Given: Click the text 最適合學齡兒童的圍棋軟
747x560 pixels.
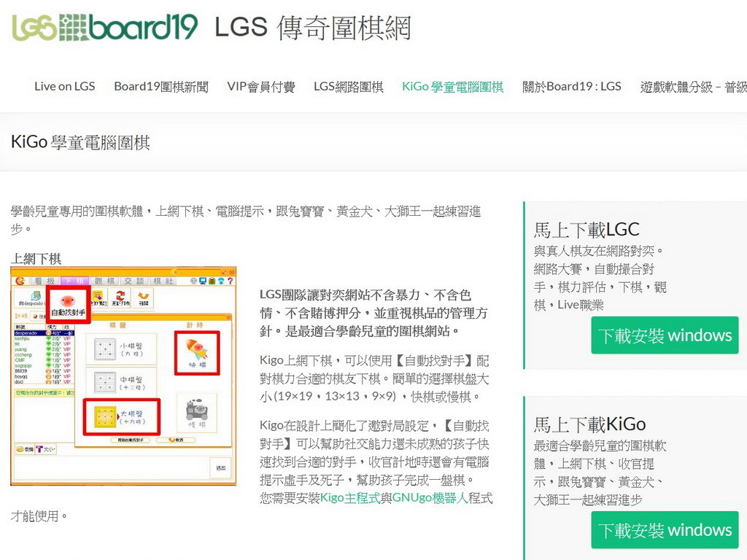Looking at the screenshot, I should pos(600,446).
